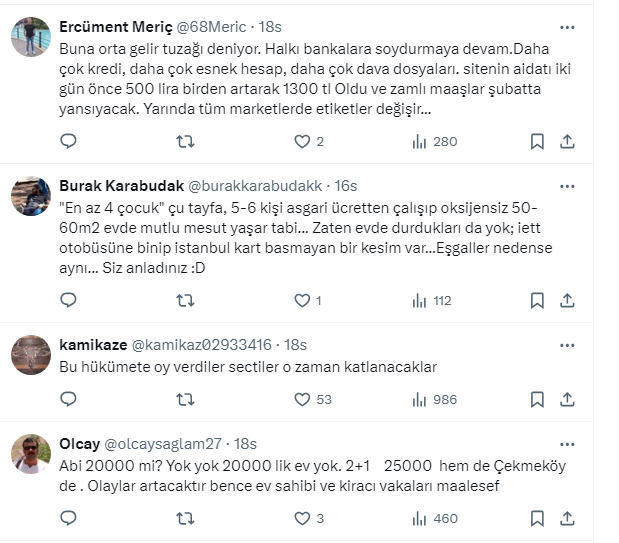619x543 pixels.
Task: Open Ercüment Meriç's profile picture
Action: click(x=31, y=37)
